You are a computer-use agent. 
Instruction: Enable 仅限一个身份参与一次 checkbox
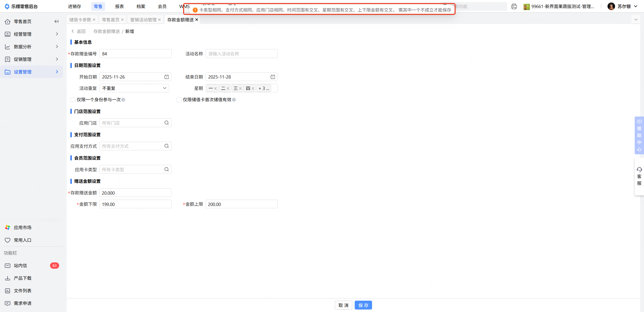(73, 100)
